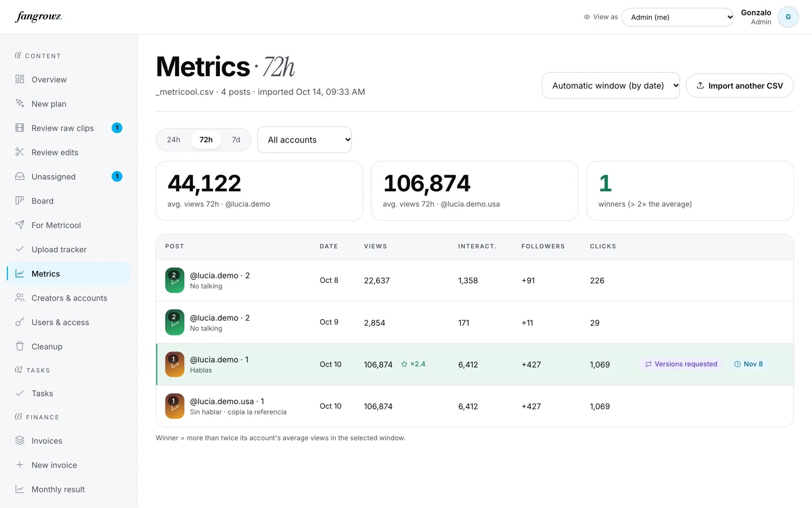Click the Habla post thumbnail on Oct 10
This screenshot has height=508, width=812.
[x=175, y=364]
